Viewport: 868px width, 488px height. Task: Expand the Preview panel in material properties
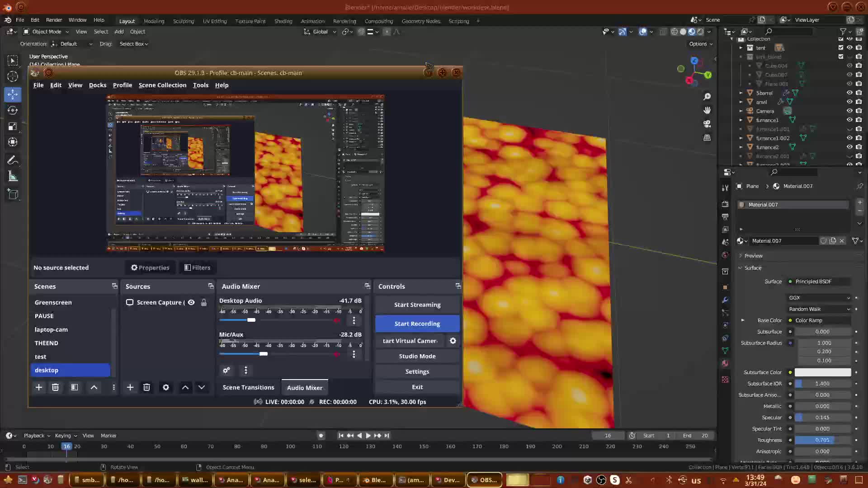coord(753,256)
